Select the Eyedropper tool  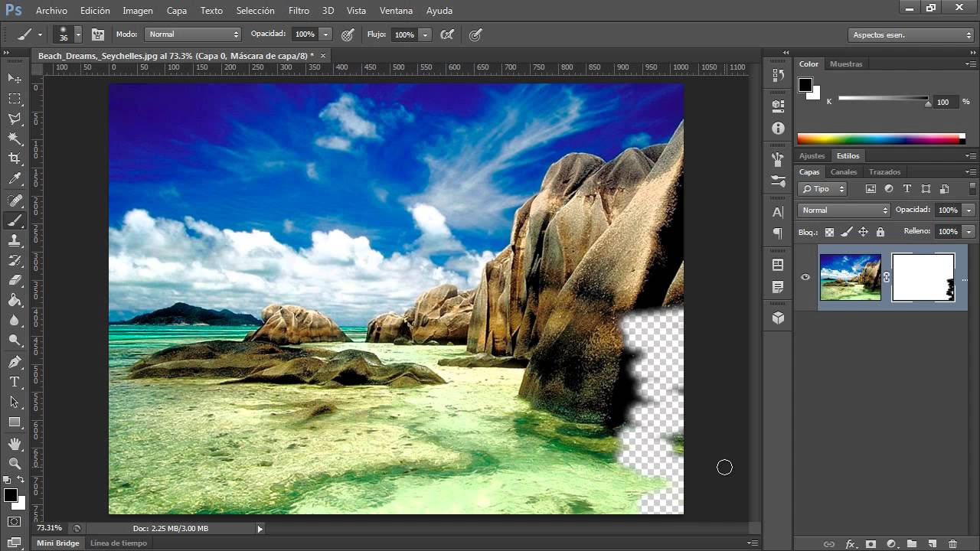(x=15, y=178)
